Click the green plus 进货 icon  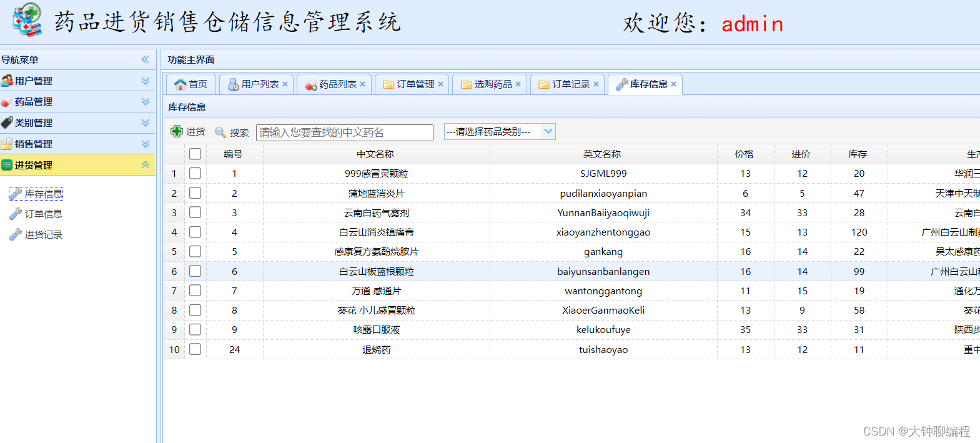click(177, 131)
